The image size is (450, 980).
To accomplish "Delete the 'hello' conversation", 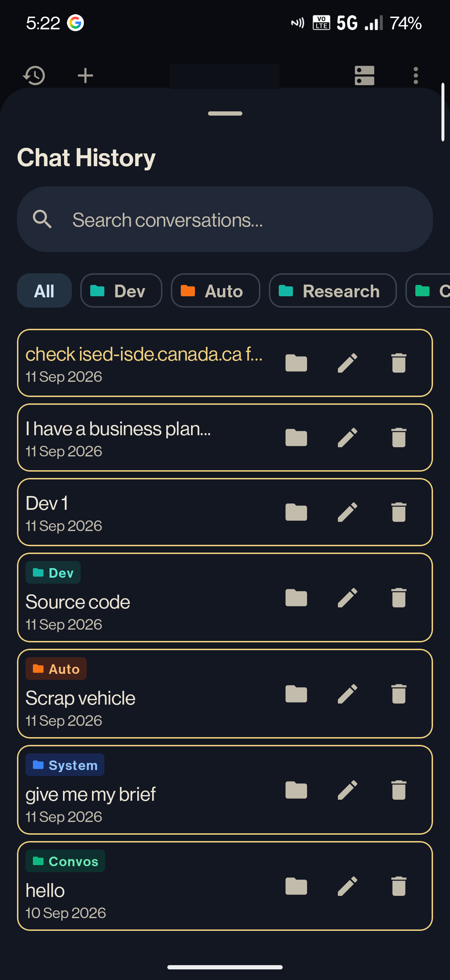I will point(399,886).
